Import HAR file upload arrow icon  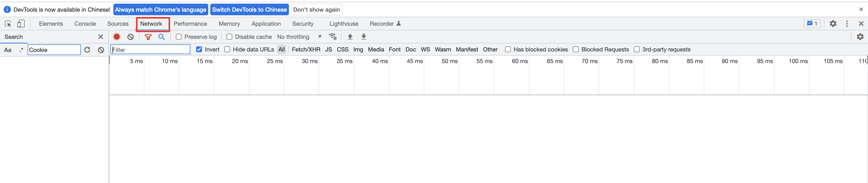coord(350,37)
